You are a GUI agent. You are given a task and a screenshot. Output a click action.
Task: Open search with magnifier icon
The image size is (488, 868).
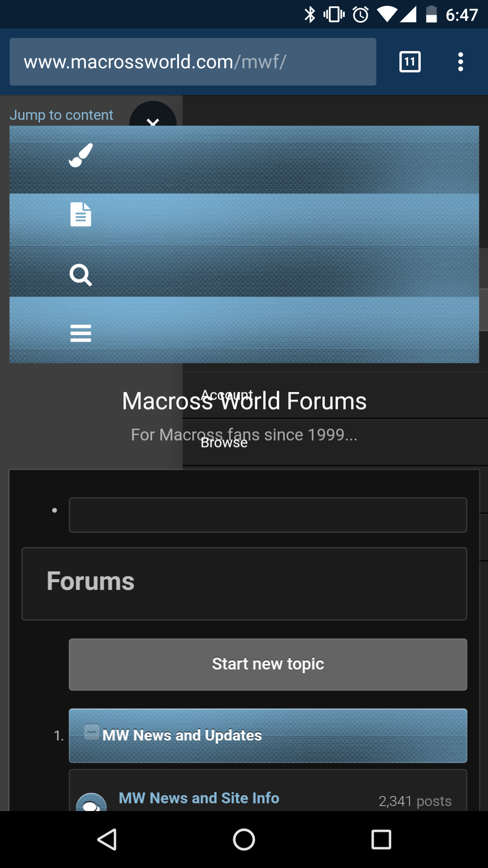click(x=81, y=274)
